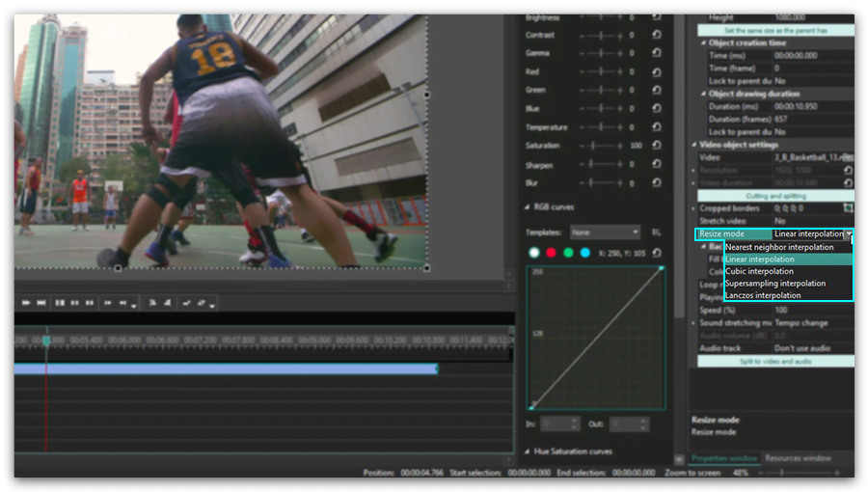Reset the Contrast value
The image size is (868, 492).
(x=657, y=35)
